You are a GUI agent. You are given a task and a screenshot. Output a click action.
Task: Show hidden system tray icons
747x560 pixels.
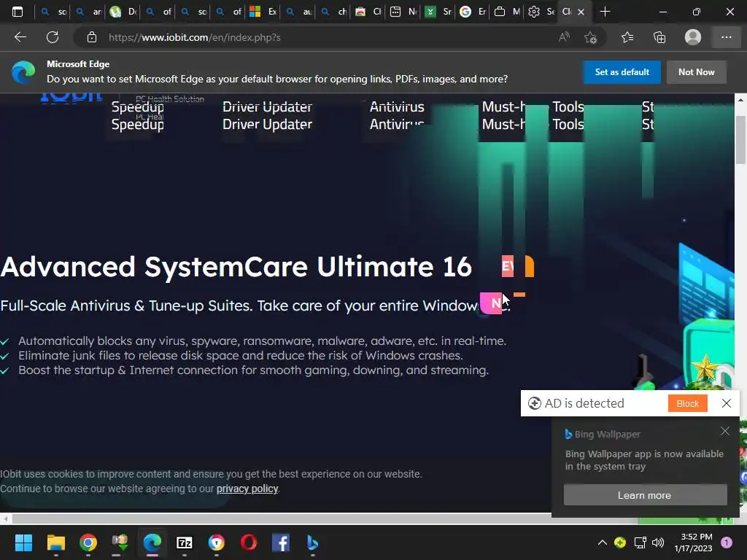602,542
